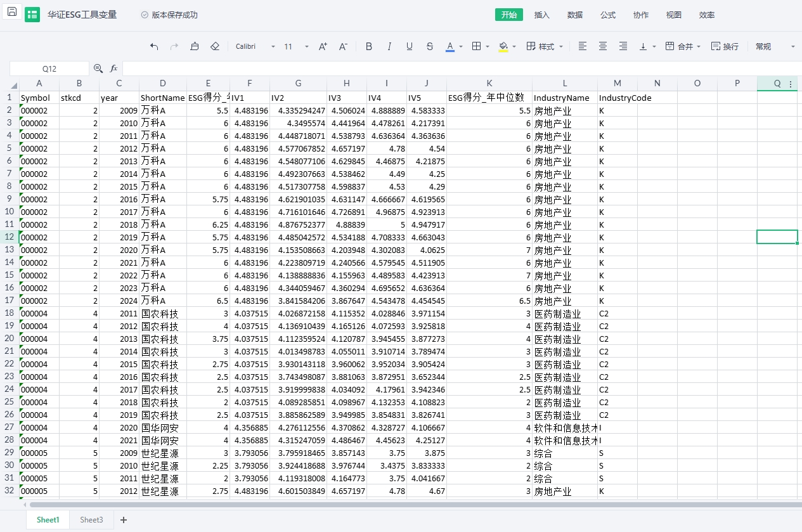Align text right
Image resolution: width=802 pixels, height=532 pixels.
point(623,46)
